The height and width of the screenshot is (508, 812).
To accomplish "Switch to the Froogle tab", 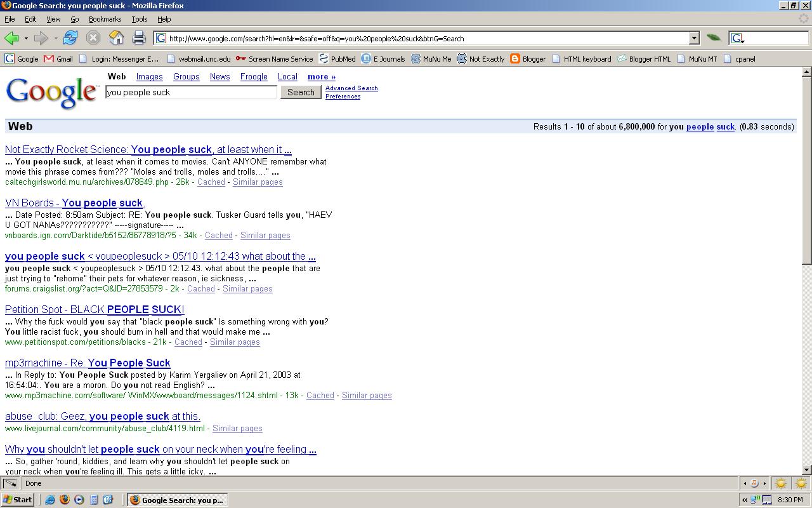I will (254, 77).
